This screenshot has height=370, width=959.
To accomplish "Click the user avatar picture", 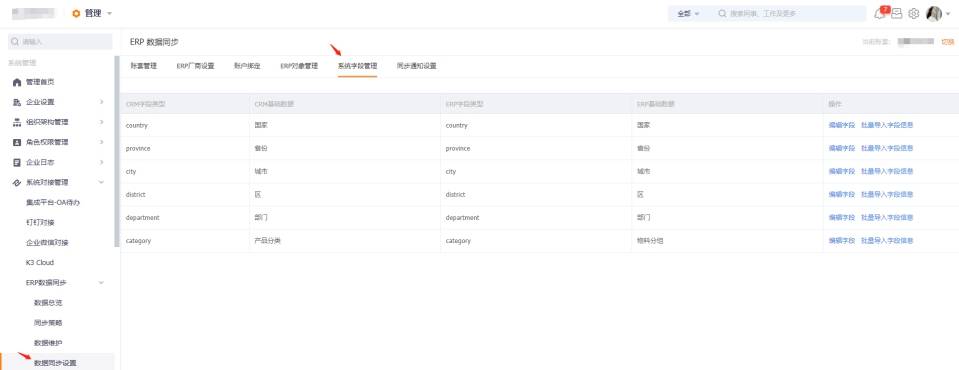I will [933, 13].
